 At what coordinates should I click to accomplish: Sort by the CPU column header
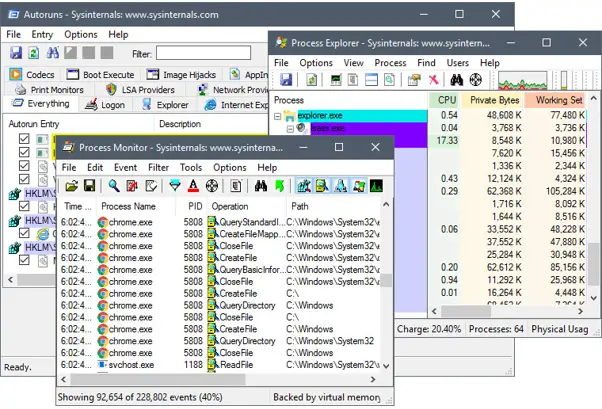(445, 100)
